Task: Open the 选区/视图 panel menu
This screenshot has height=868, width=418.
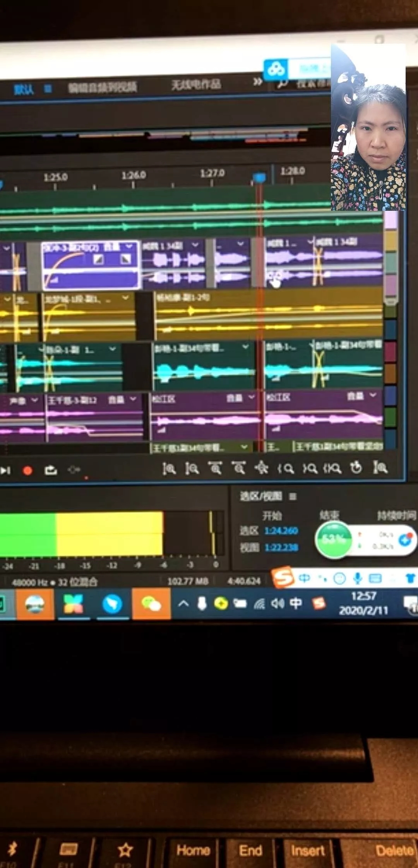Action: (x=293, y=496)
